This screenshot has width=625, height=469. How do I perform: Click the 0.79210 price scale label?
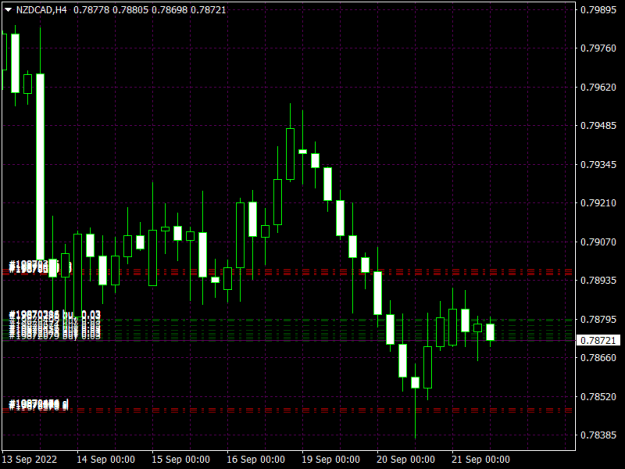[x=598, y=203]
